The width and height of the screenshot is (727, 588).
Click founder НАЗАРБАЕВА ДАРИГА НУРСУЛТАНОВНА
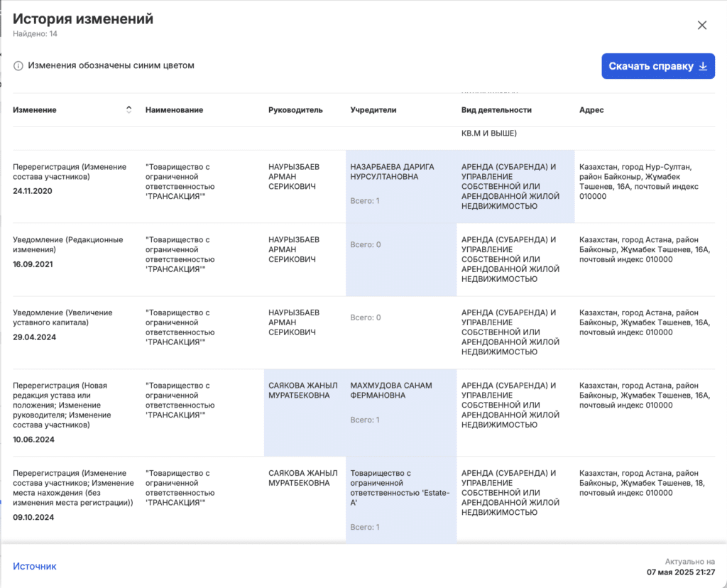click(392, 172)
